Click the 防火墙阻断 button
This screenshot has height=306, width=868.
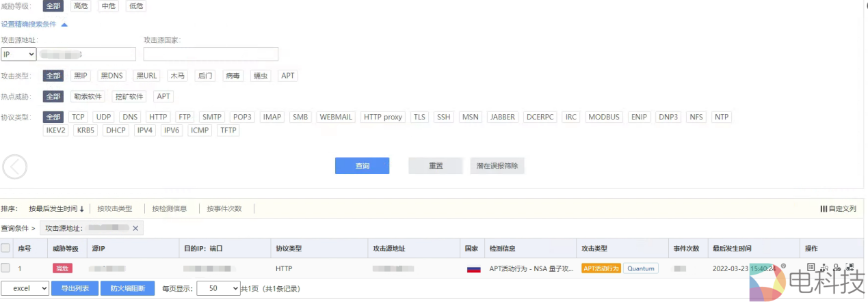(x=128, y=288)
